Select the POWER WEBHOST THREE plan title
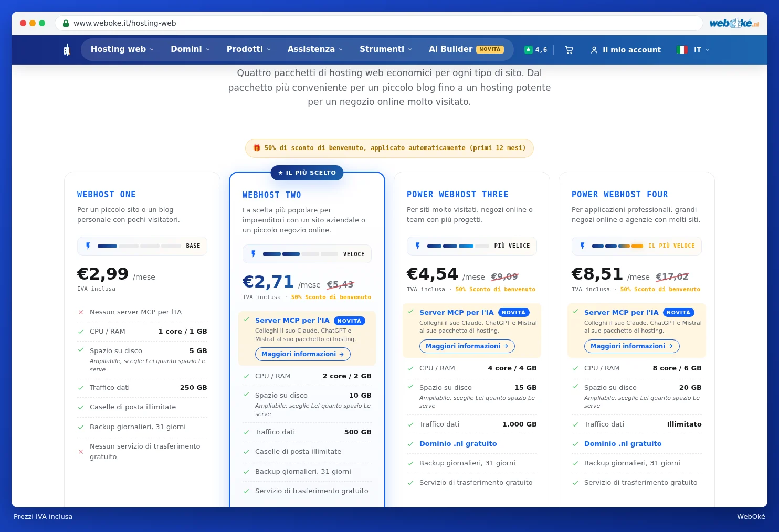 pyautogui.click(x=458, y=195)
